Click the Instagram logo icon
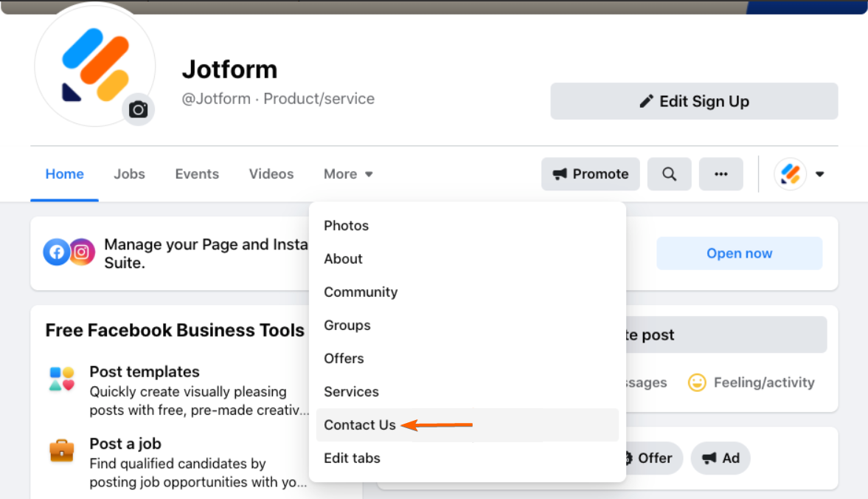The image size is (868, 499). click(82, 252)
